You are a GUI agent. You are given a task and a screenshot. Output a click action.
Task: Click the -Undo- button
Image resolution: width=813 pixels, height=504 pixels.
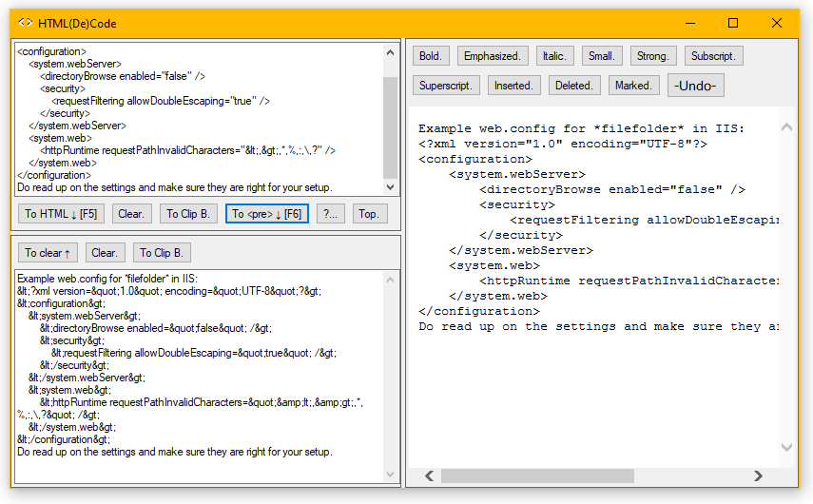[x=696, y=86]
